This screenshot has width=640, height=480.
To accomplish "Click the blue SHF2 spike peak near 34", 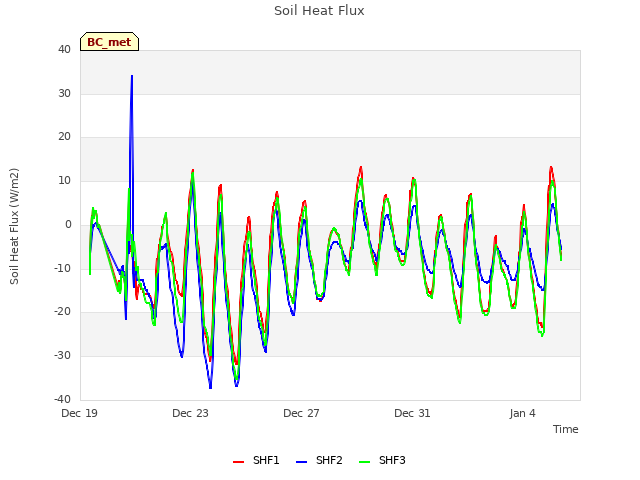I will coord(132,76).
